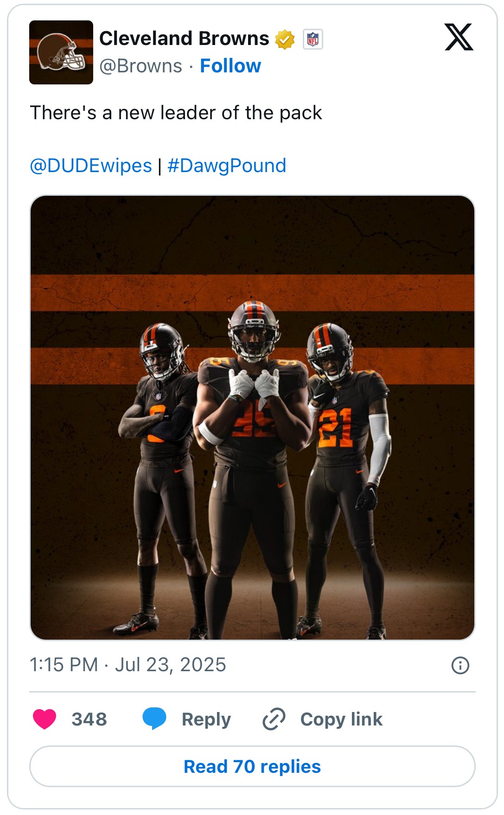Click the "new leader of the pack" text
Viewport: 504px width, 815px height.
tap(220, 113)
